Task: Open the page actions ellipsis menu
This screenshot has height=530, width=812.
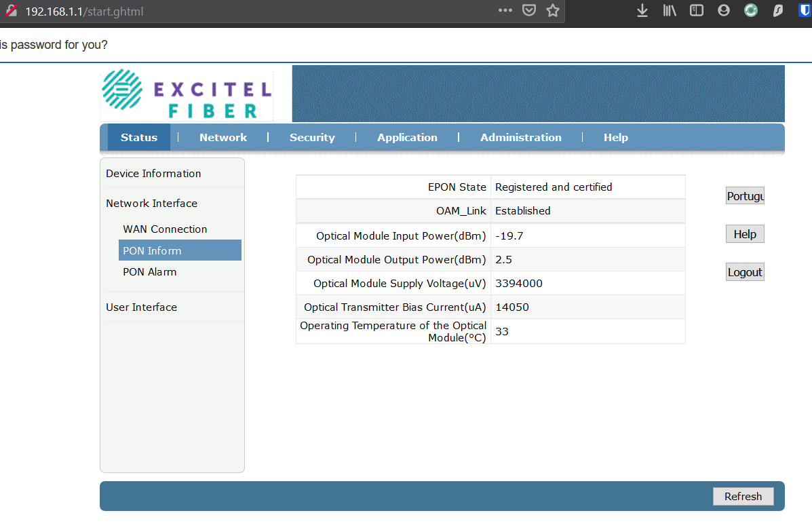Action: [x=505, y=10]
